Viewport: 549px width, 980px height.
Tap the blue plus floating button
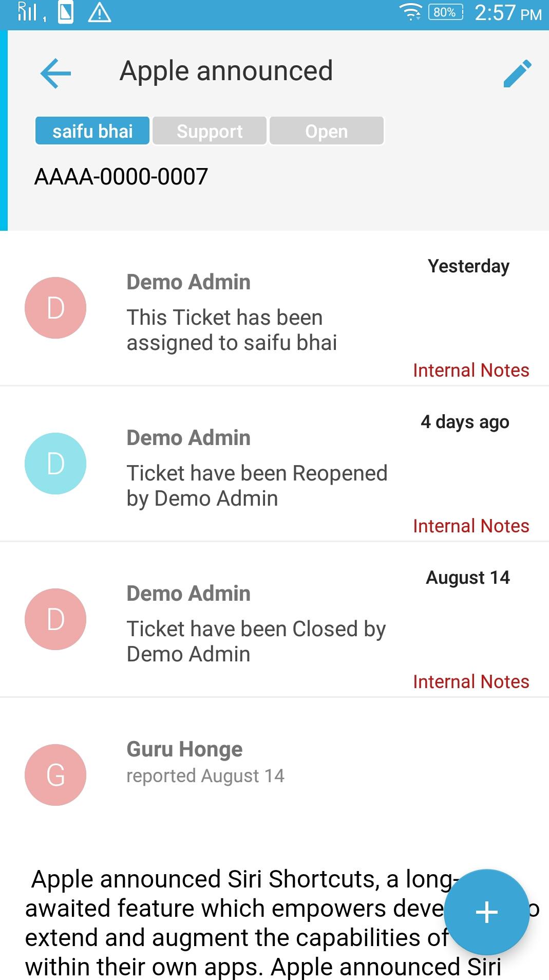486,912
